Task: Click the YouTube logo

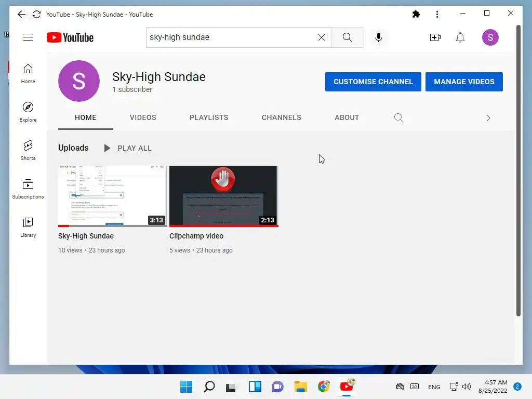Action: tap(70, 37)
